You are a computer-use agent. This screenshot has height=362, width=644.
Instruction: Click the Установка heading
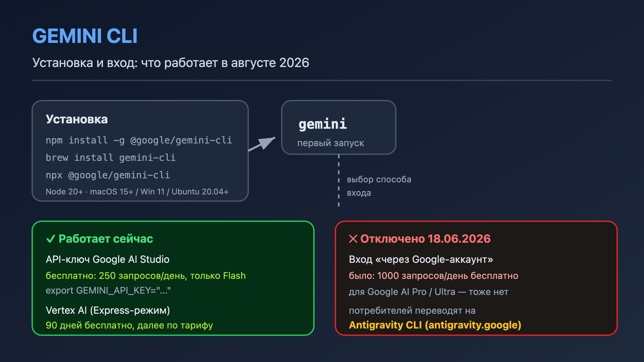pos(77,119)
